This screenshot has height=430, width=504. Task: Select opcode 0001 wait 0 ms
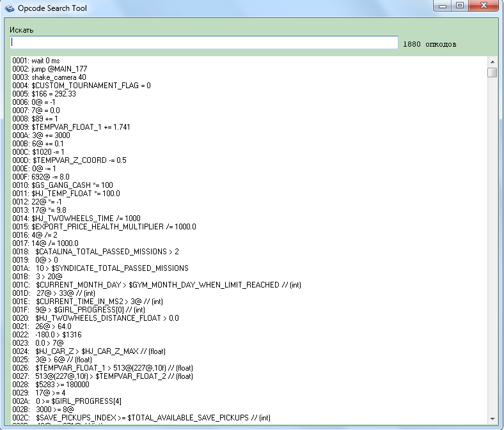[36, 61]
